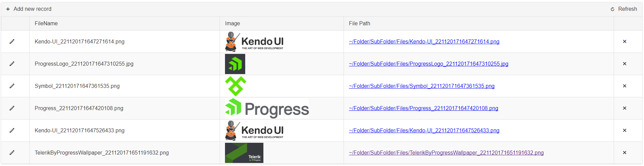Follow the Symbol_221120171647361535.png file link
The width and height of the screenshot is (644, 166).
[x=422, y=86]
